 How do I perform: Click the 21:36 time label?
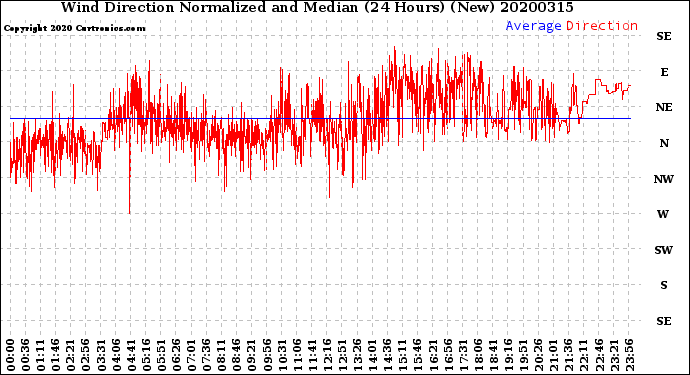pyautogui.click(x=568, y=355)
